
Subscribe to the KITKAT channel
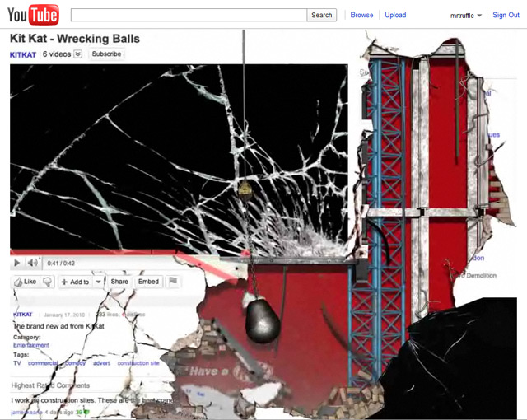point(106,54)
